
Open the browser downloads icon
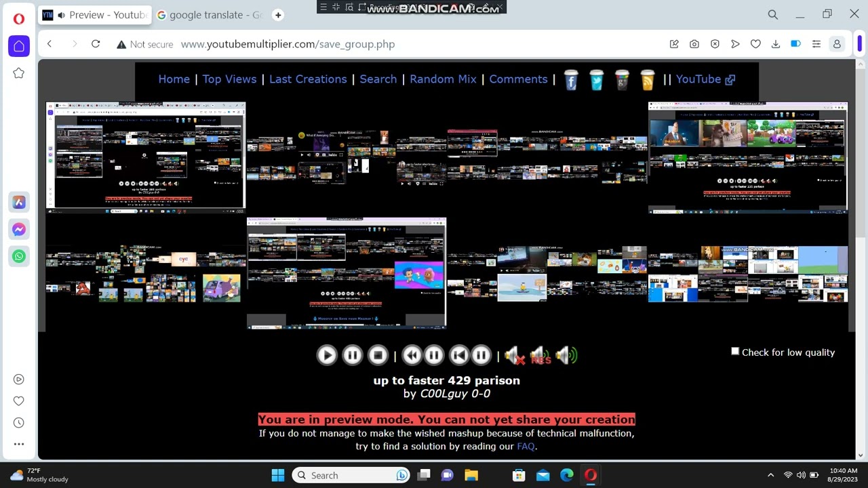point(776,44)
